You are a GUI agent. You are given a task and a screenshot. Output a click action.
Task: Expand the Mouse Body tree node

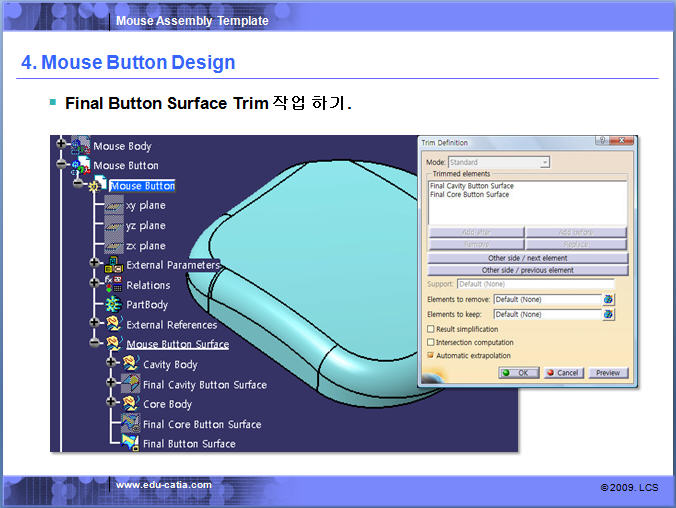[62, 145]
